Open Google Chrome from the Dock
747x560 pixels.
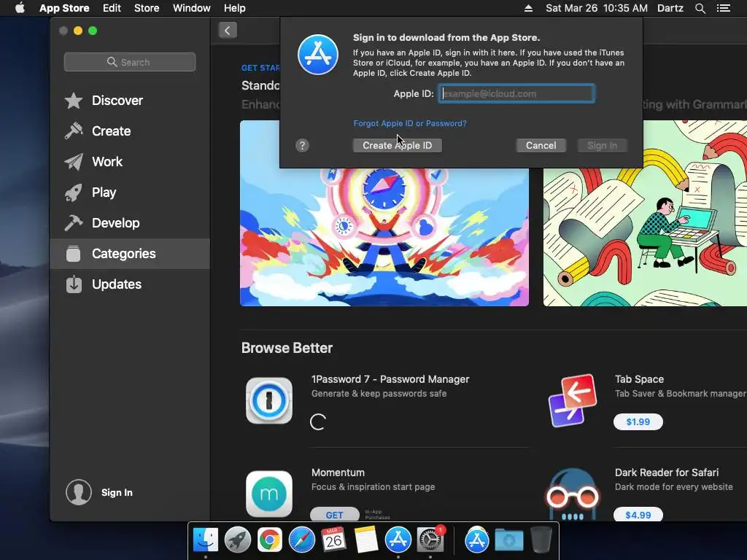pos(270,540)
